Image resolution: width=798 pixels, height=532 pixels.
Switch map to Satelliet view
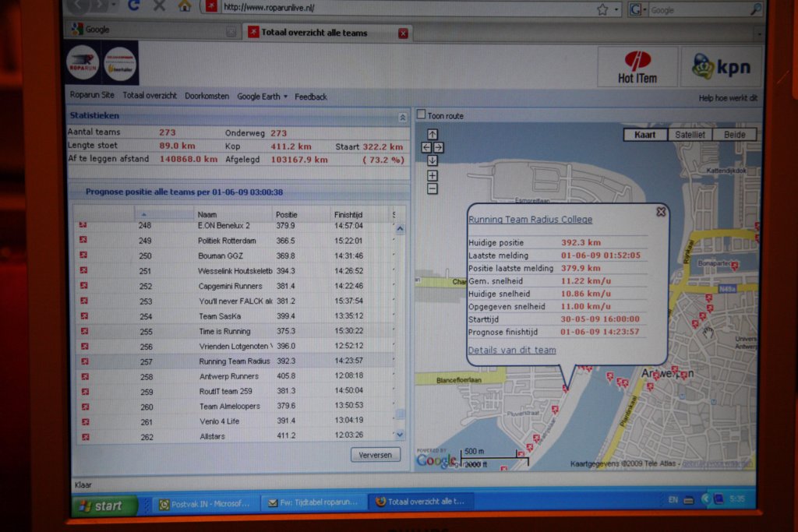click(x=690, y=135)
